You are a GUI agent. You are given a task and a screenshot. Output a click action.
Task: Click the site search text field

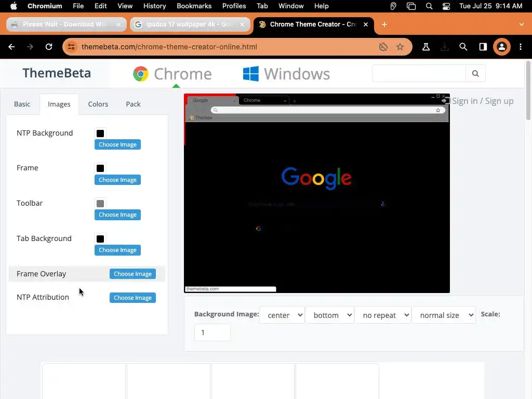click(419, 73)
